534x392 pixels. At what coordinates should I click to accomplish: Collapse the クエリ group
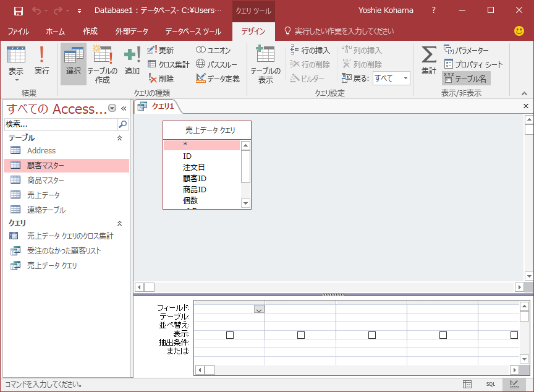coord(119,223)
